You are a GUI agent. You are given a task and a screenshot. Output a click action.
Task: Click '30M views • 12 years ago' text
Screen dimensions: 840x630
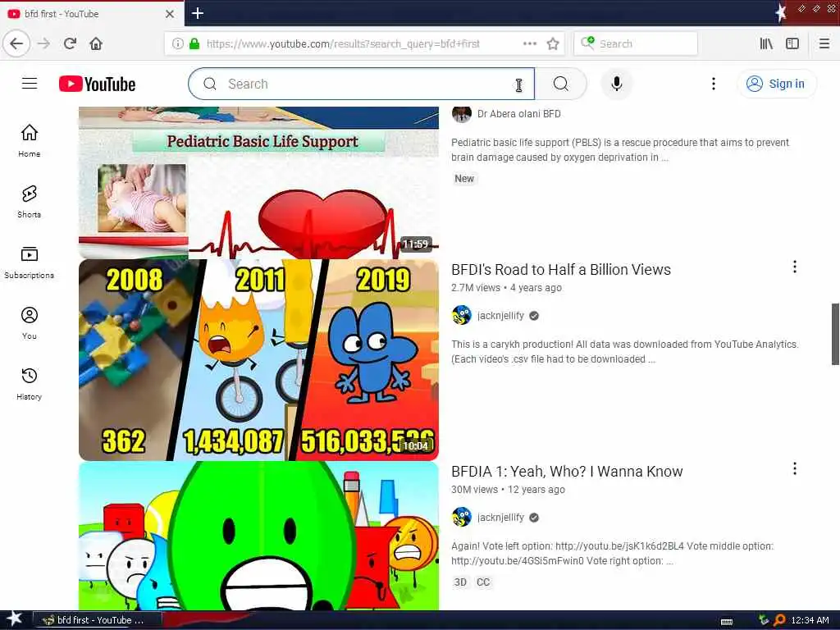[508, 489]
